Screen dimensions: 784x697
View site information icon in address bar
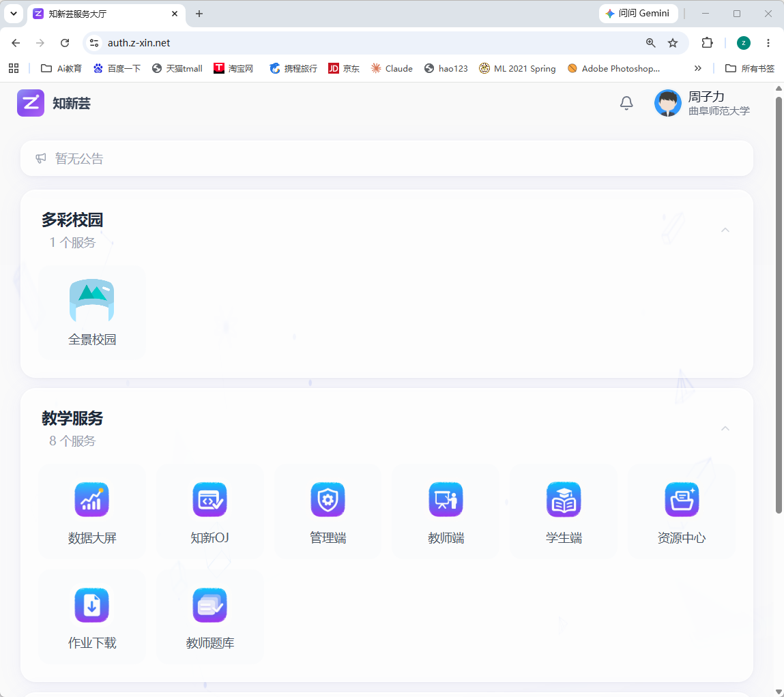click(x=94, y=43)
